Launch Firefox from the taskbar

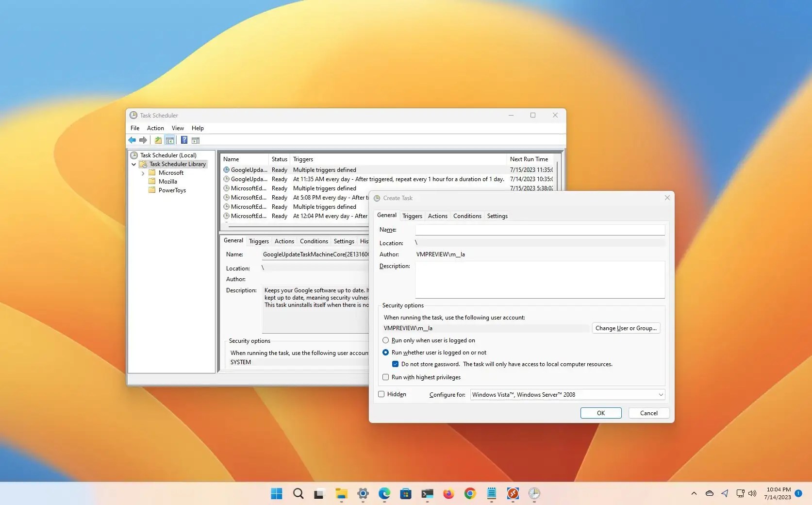tap(448, 493)
